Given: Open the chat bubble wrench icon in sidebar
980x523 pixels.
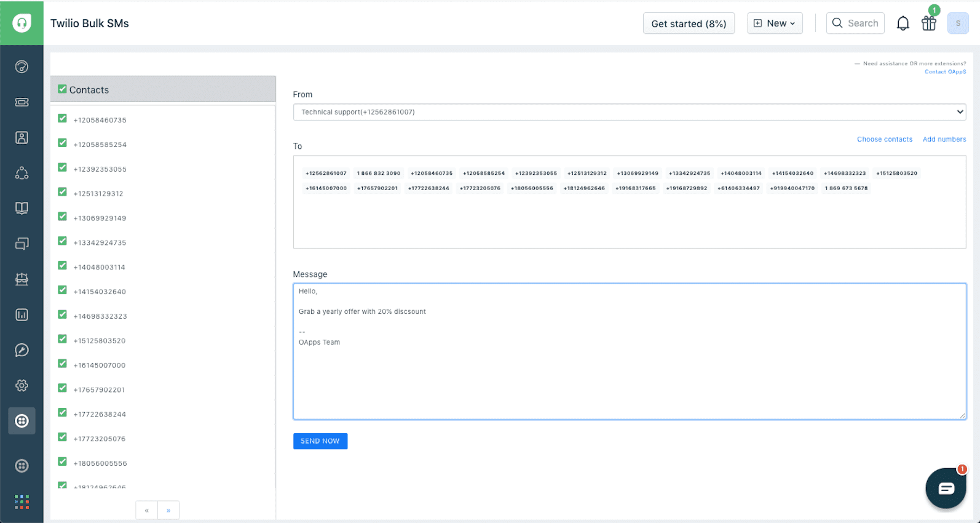Looking at the screenshot, I should pyautogui.click(x=22, y=350).
